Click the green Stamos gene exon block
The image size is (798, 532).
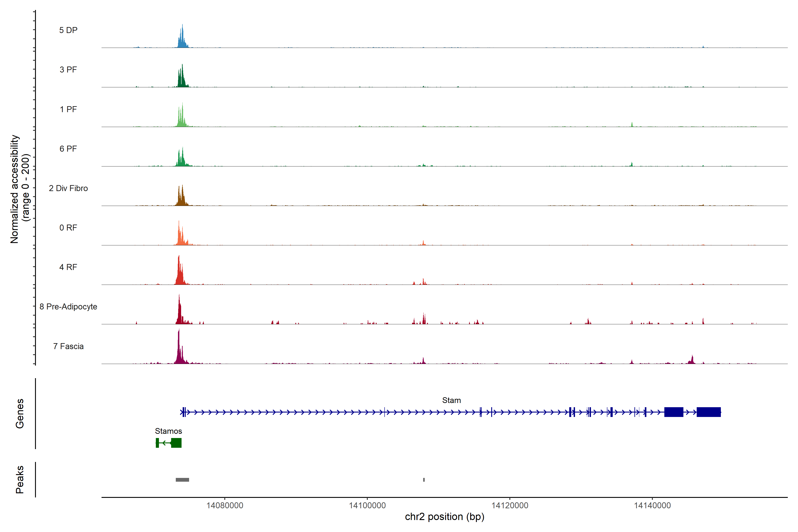point(176,443)
